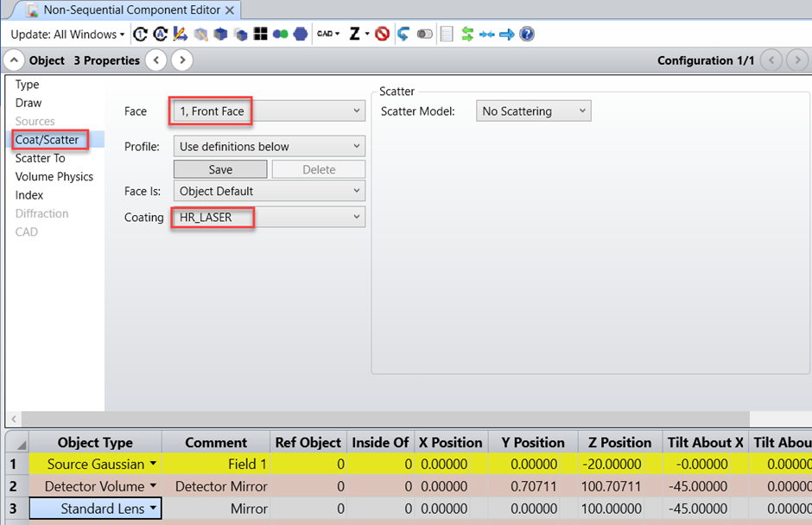Click the Save profile button
This screenshot has width=812, height=525.
(219, 168)
